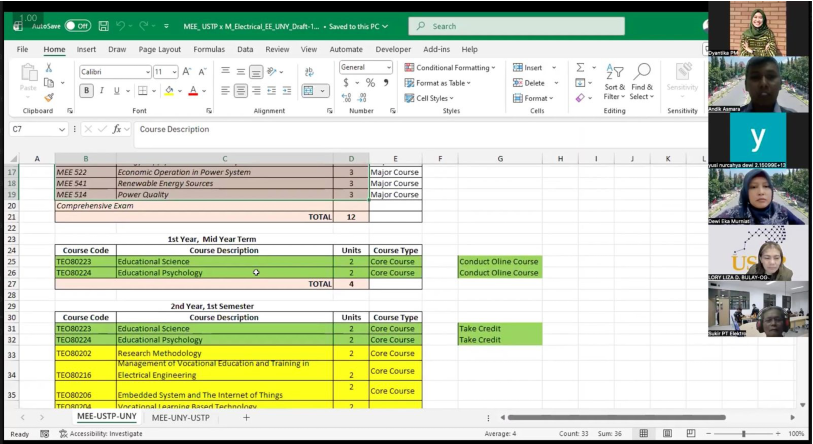Apply comma style
This screenshot has width=813, height=444.
click(x=386, y=82)
